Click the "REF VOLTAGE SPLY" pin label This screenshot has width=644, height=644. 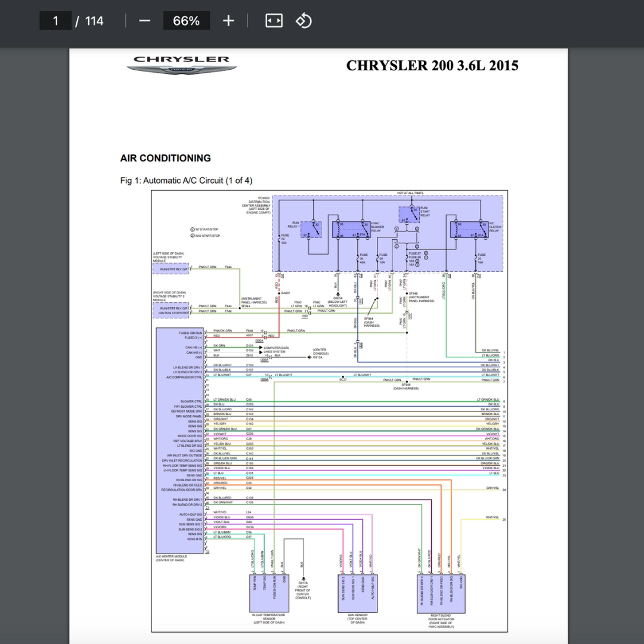pos(188,441)
